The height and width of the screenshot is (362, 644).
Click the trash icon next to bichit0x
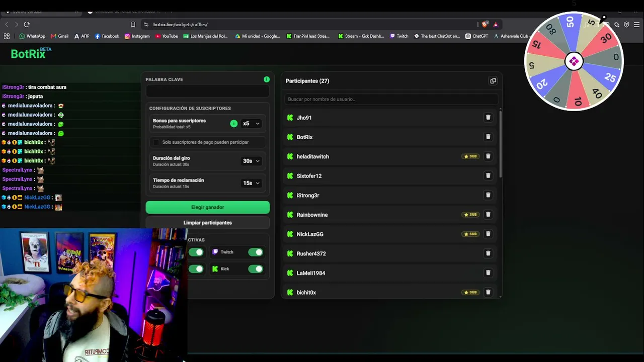488,292
